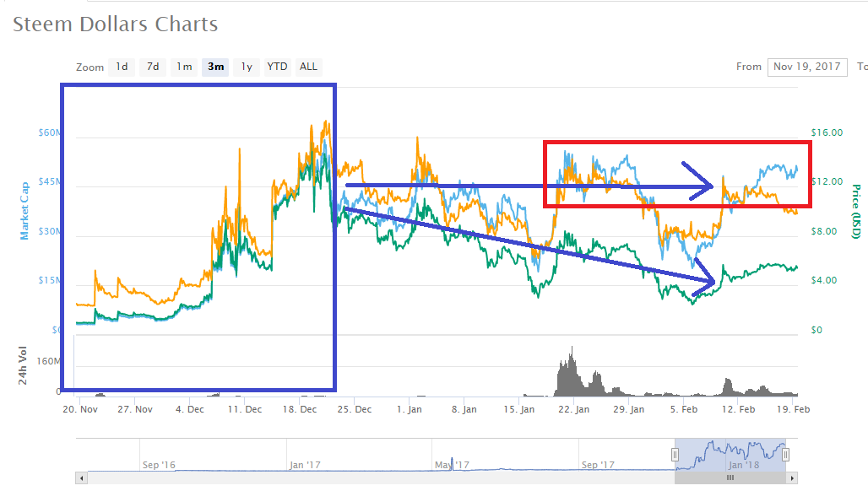Click the 15. Jan date label
The width and height of the screenshot is (868, 491).
pos(518,409)
